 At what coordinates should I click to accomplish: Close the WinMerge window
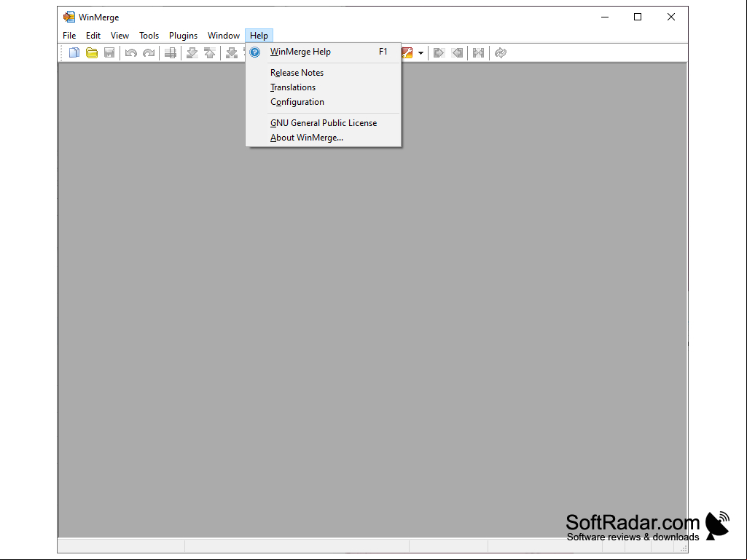(x=670, y=17)
